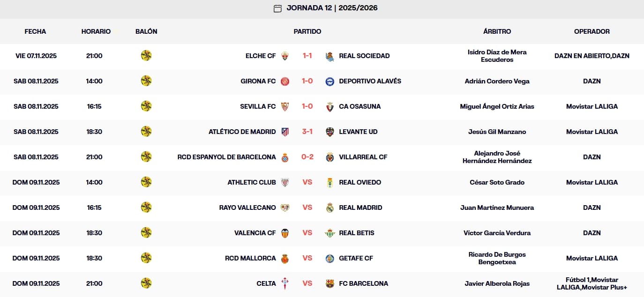Select the Real Sociedad badge
This screenshot has height=297, width=644.
coord(330,56)
